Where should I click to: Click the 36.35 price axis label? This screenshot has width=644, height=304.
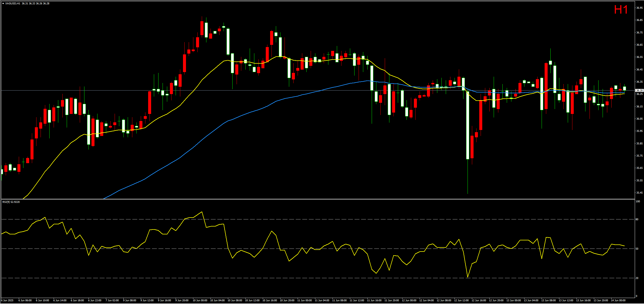[x=639, y=82]
